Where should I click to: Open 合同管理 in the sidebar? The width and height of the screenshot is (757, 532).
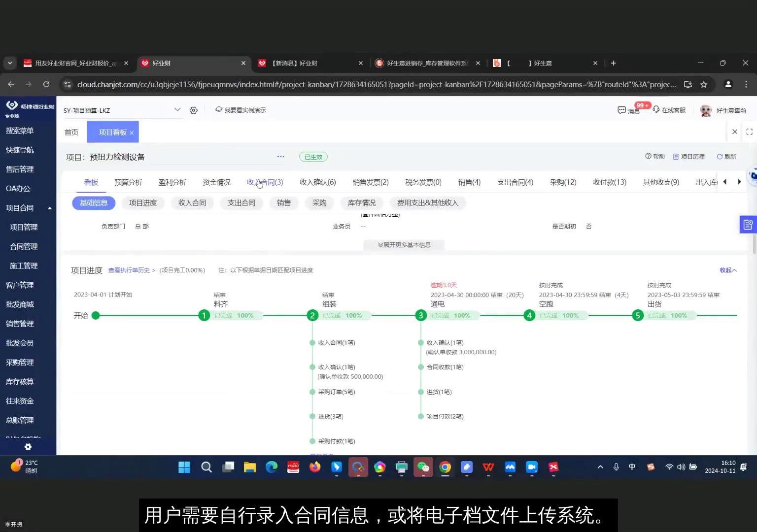click(23, 246)
